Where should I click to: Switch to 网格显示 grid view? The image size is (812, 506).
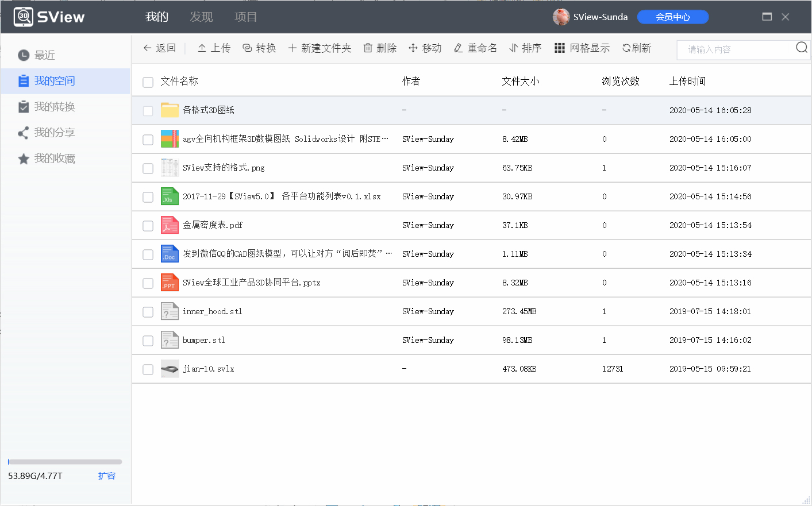[582, 48]
